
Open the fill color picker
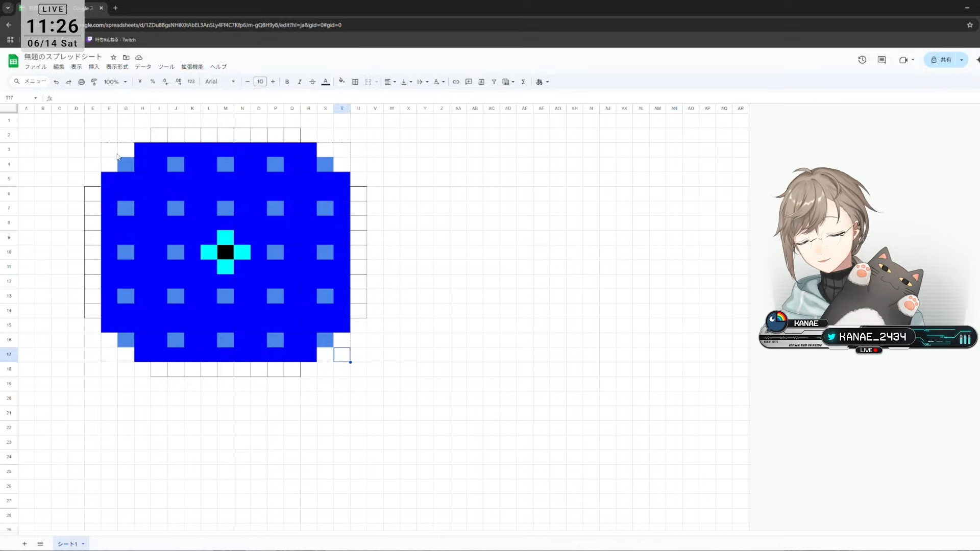pyautogui.click(x=341, y=81)
